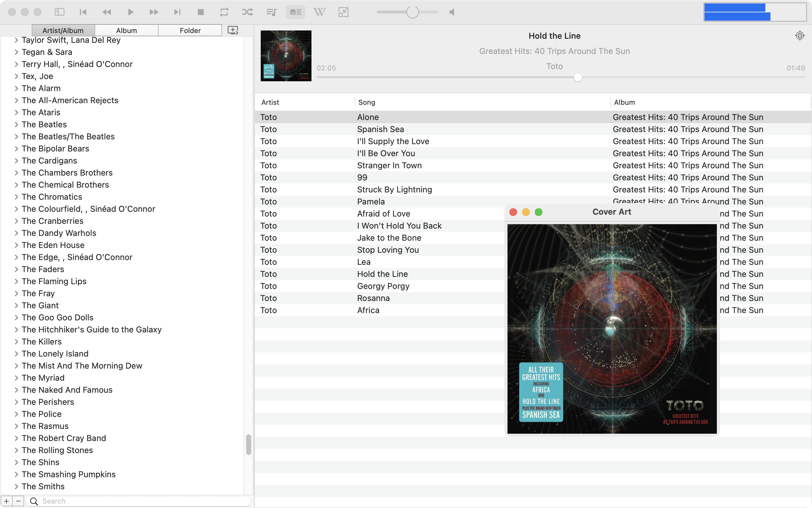Screen dimensions: 812x508
Task: Click the magnifier icon in search field
Action: click(x=34, y=501)
